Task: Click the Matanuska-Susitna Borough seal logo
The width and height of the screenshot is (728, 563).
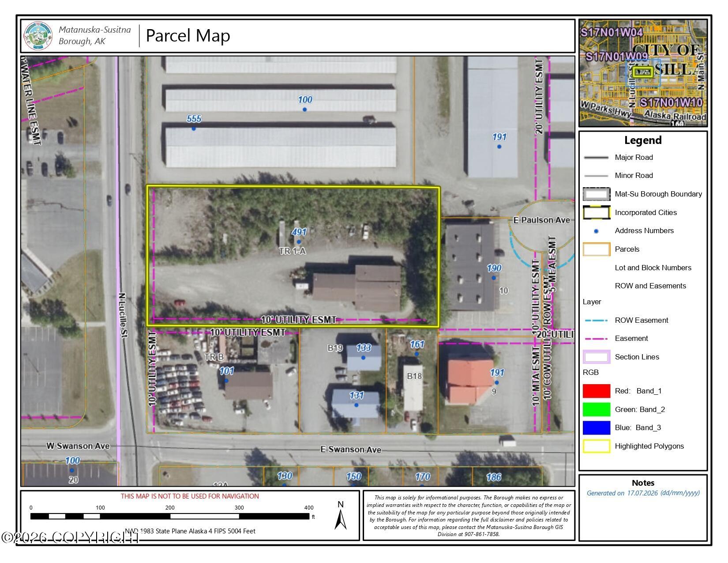Action: (x=38, y=36)
